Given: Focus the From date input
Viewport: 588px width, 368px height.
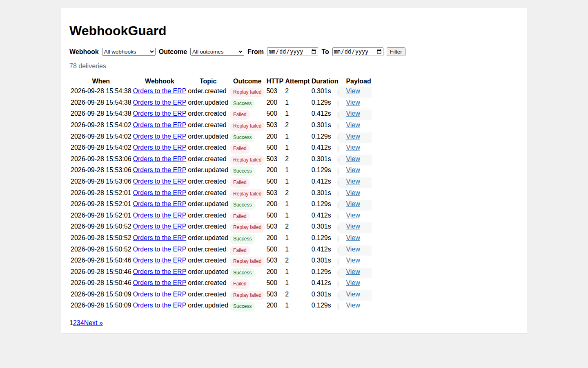Looking at the screenshot, I should (292, 52).
